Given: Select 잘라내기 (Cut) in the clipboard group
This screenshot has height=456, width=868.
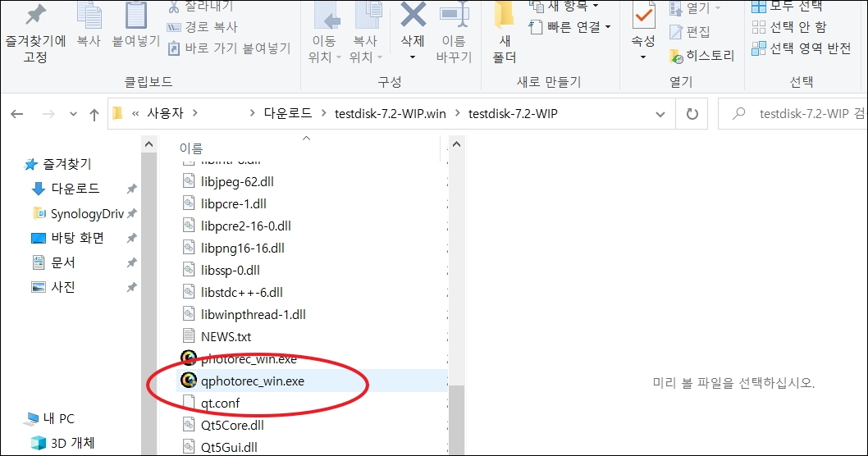Looking at the screenshot, I should click(x=201, y=6).
